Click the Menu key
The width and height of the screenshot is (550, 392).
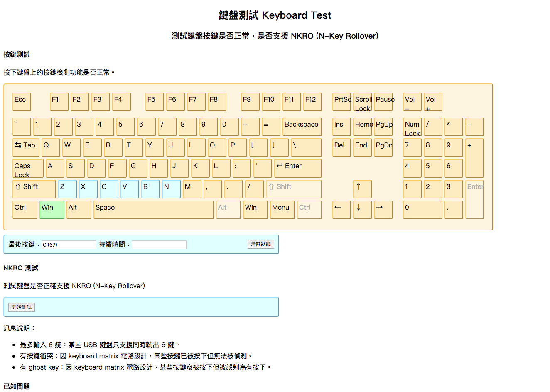281,210
